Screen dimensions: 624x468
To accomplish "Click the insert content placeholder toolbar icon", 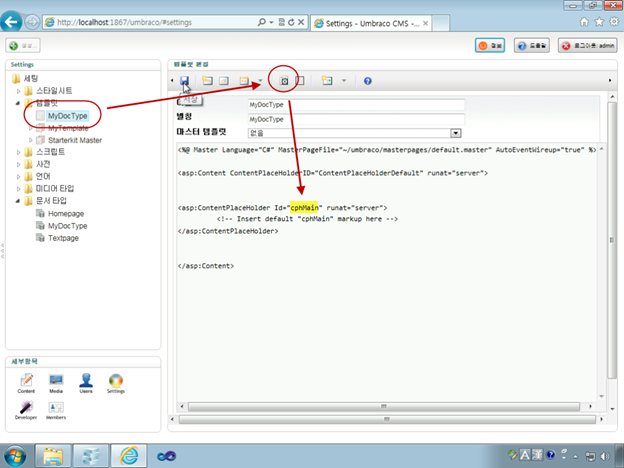I will pyautogui.click(x=284, y=81).
